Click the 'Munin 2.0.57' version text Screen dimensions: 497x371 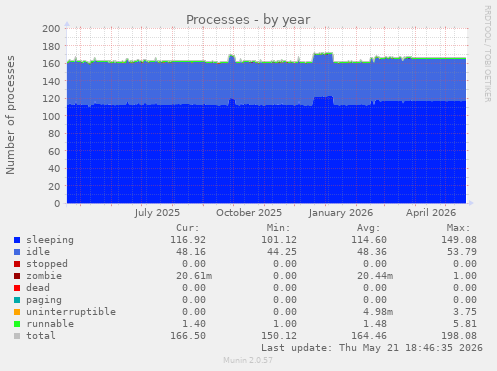click(x=248, y=360)
